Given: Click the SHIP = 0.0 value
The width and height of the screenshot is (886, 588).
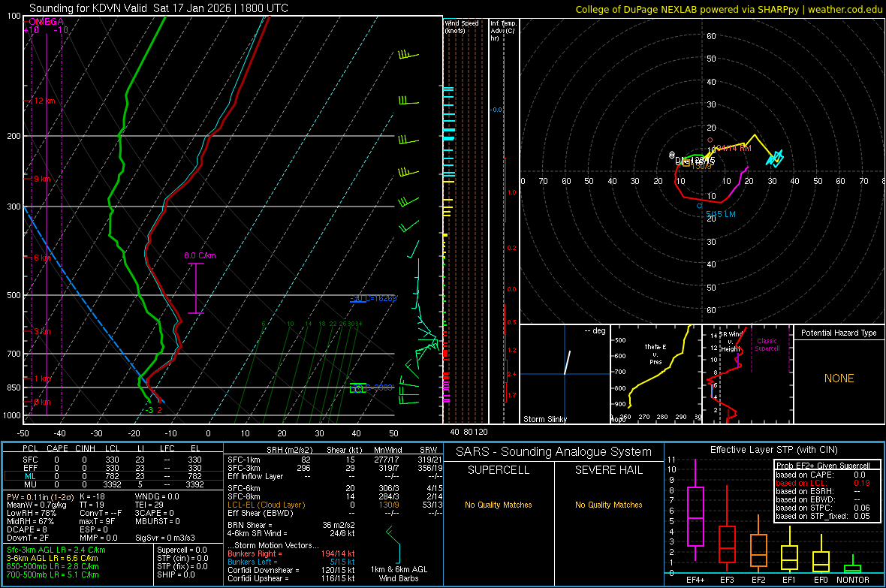Looking at the screenshot, I should (x=176, y=574).
